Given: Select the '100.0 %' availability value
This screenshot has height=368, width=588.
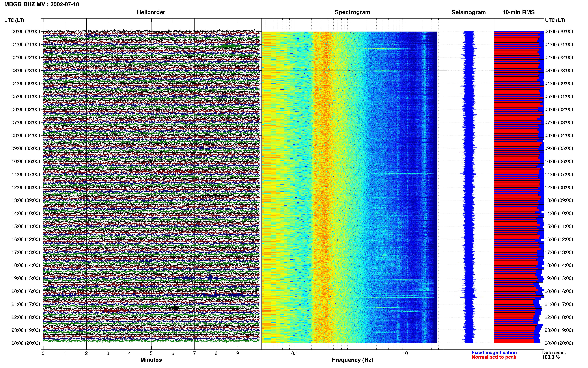Looking at the screenshot, I should click(551, 357).
